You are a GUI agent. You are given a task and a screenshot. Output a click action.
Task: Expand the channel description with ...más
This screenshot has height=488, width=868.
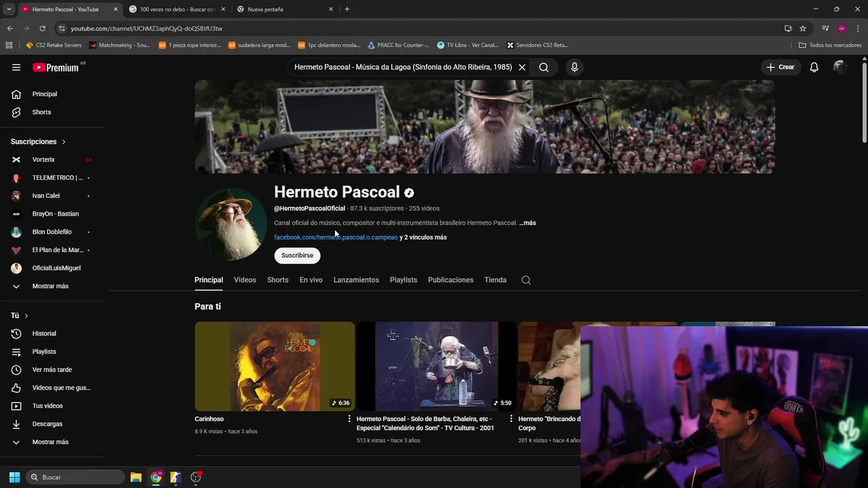coord(528,223)
